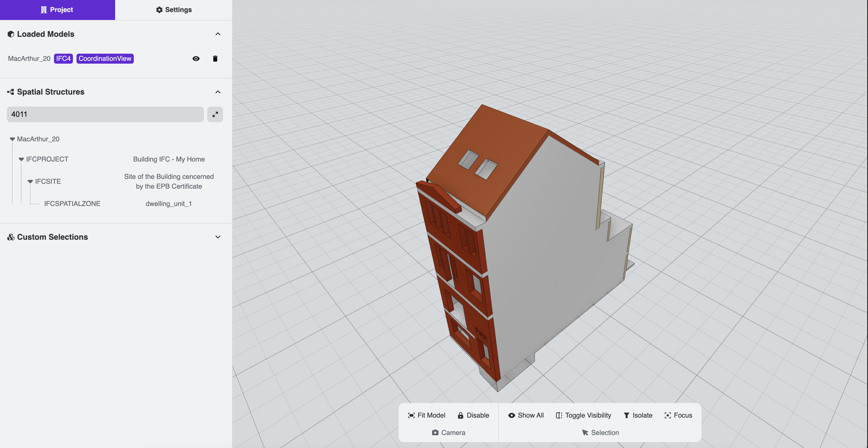868x448 pixels.
Task: Collapse the Spatial Structures section
Action: click(218, 92)
